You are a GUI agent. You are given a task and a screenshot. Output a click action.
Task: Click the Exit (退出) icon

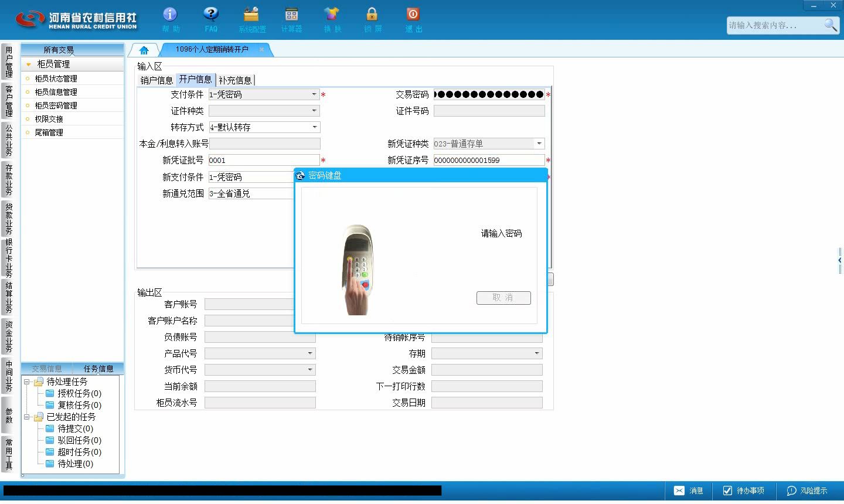click(413, 19)
